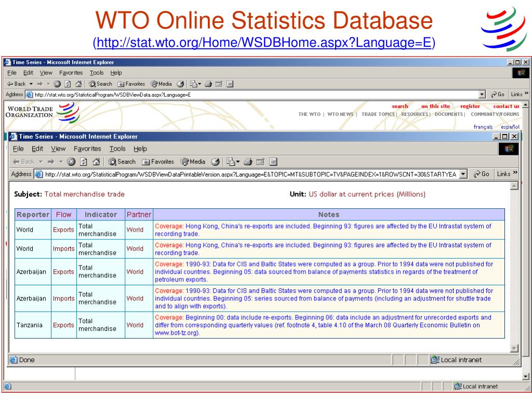This screenshot has height=399, width=532.
Task: Click 'Done' in front window status bar
Action: tap(27, 360)
